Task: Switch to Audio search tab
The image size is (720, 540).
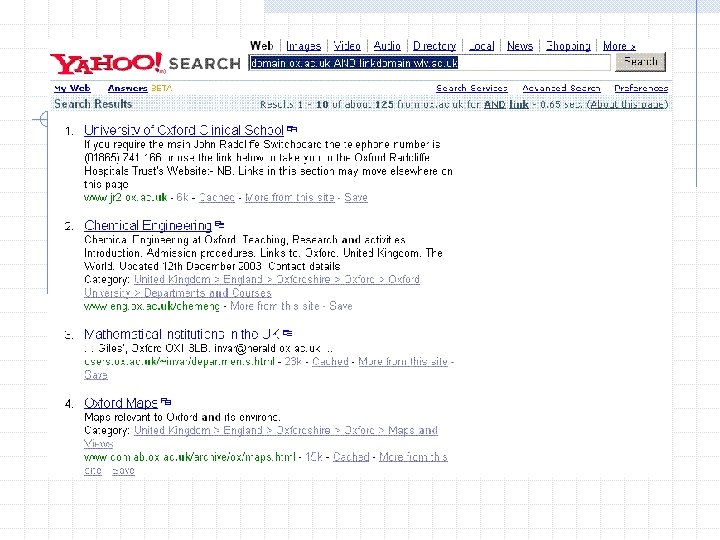Action: [x=387, y=46]
